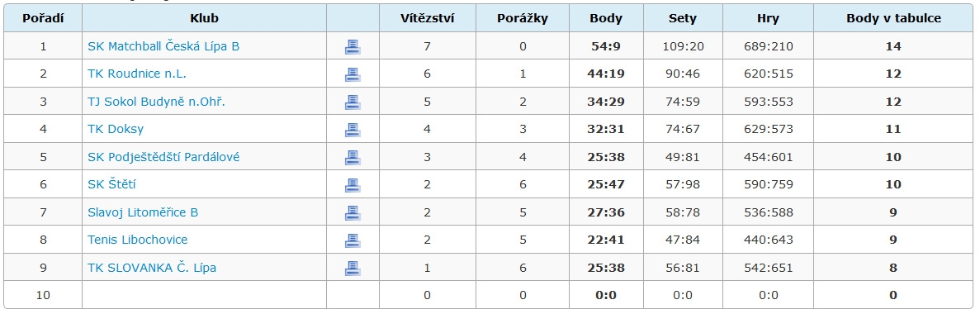
Task: Open Tenis Libochovice club link
Action: click(x=138, y=240)
